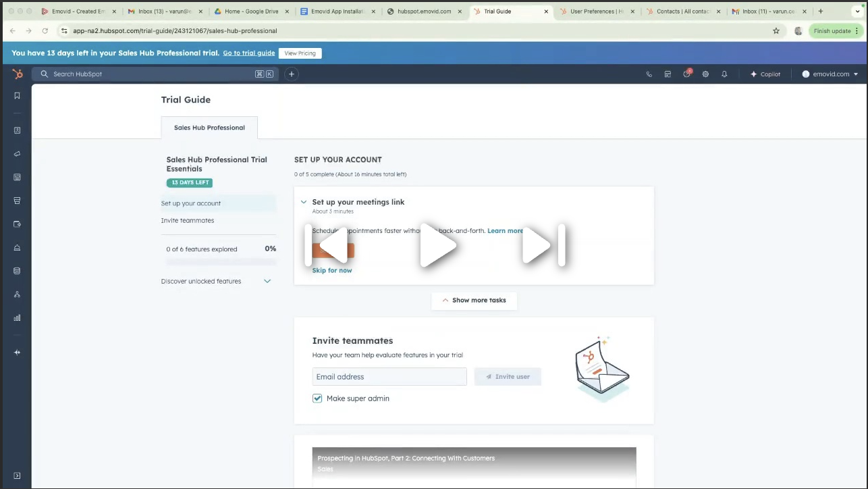The image size is (868, 489).
Task: Click the plus quick-create button near search
Action: pyautogui.click(x=292, y=74)
